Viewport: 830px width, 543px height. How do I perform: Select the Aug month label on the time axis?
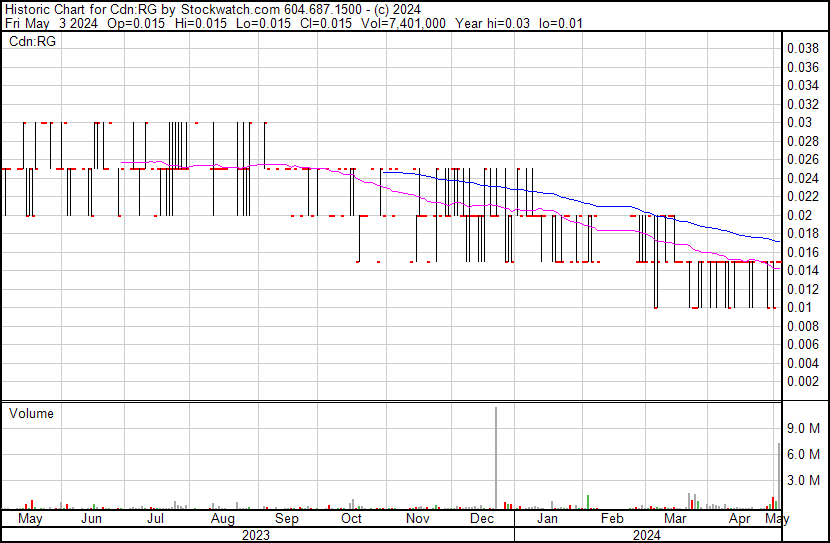coord(223,519)
